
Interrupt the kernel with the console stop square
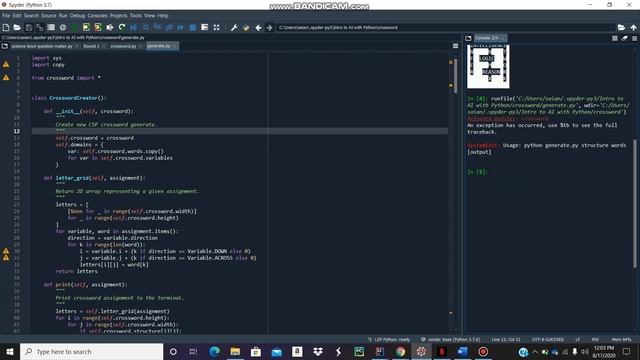tap(615, 38)
